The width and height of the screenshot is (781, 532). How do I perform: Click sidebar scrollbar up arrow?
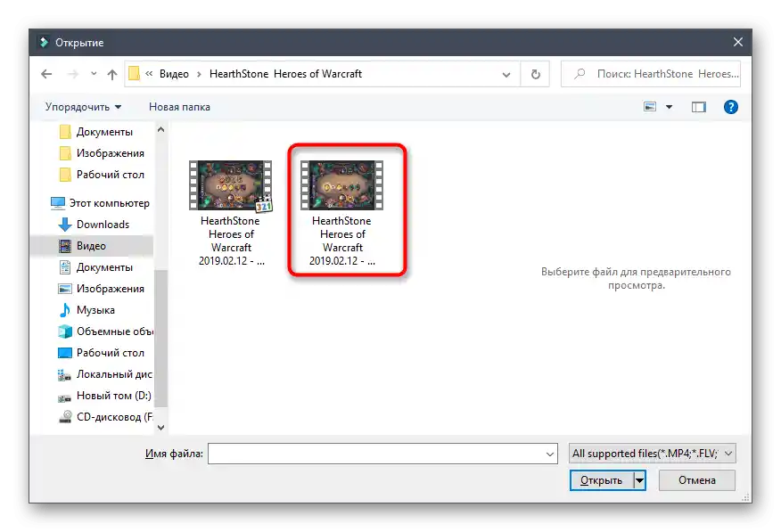160,129
